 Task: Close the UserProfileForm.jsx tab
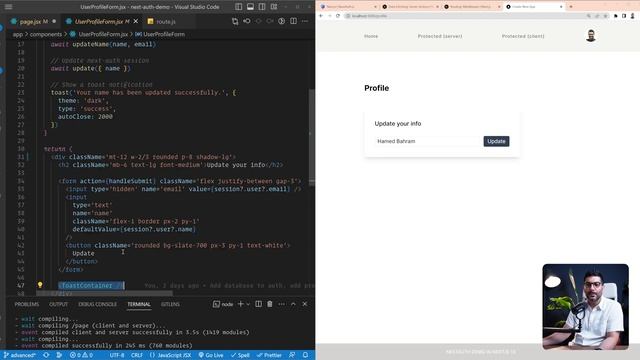coord(136,21)
